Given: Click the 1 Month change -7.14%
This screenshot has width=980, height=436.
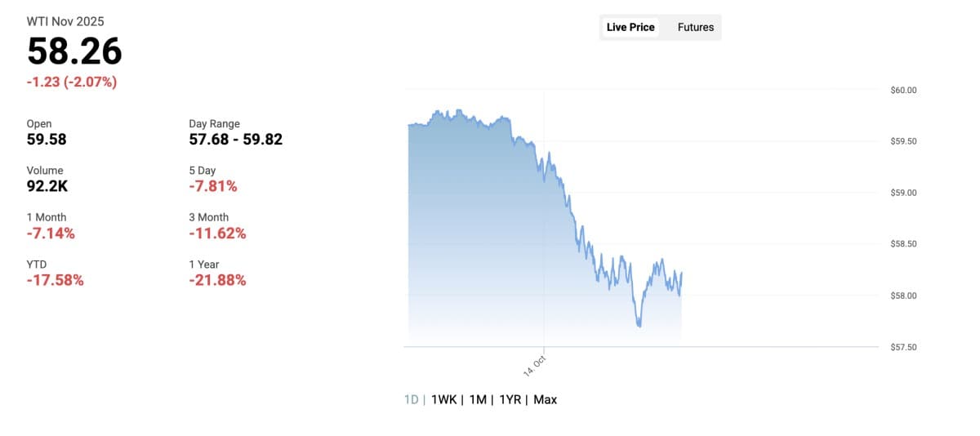Looking at the screenshot, I should coord(51,234).
